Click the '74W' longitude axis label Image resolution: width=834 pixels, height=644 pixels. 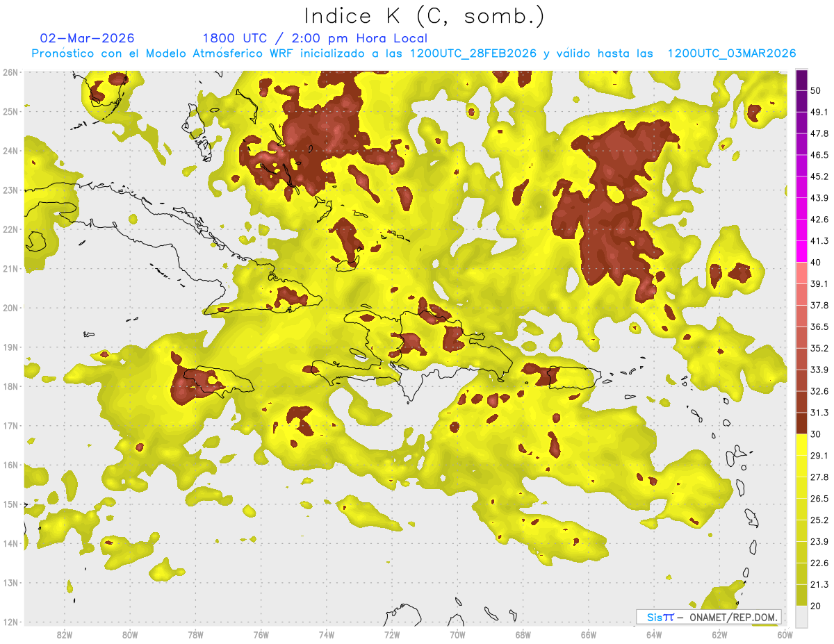coord(327,635)
